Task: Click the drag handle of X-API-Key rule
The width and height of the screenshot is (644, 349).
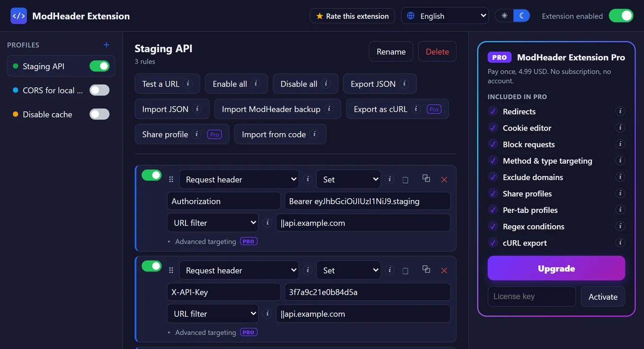Action: 171,271
